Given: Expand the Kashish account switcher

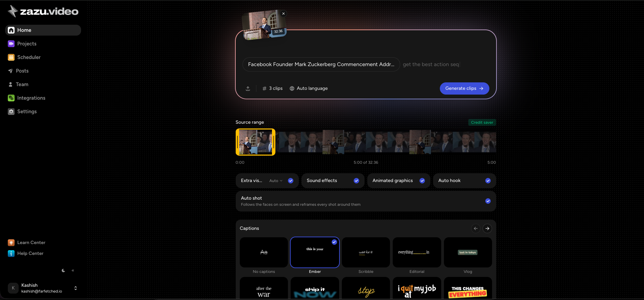Looking at the screenshot, I should pyautogui.click(x=76, y=288).
